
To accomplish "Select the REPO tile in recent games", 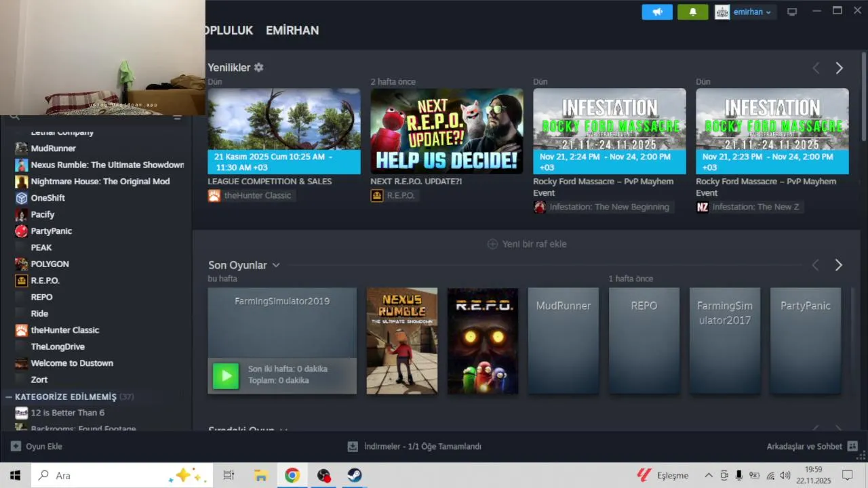I will 644,341.
